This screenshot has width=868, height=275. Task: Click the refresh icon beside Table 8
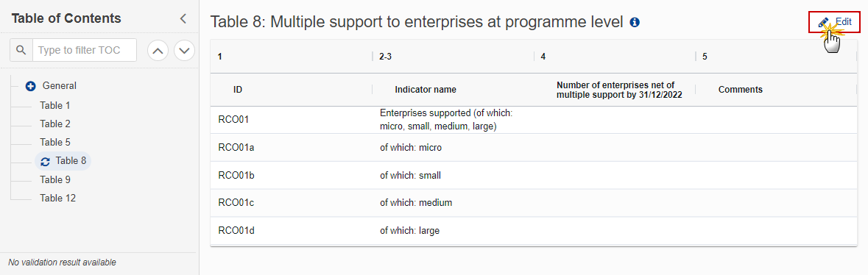46,162
